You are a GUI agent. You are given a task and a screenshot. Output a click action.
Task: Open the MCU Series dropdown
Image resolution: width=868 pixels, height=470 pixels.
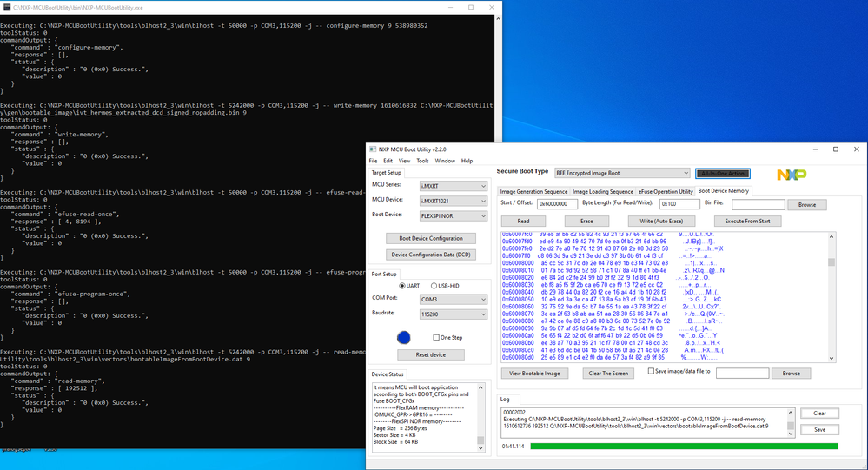(454, 186)
